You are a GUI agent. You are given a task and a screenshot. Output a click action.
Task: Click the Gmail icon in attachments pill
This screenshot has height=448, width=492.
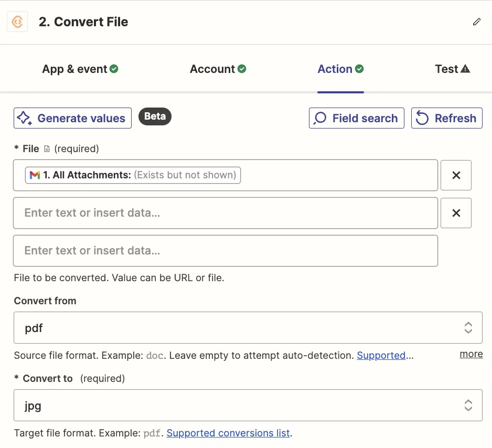[x=35, y=175]
